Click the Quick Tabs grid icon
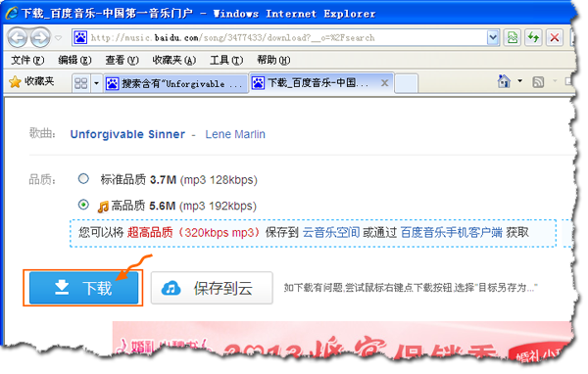Screen dimensions: 588x374 coord(81,83)
